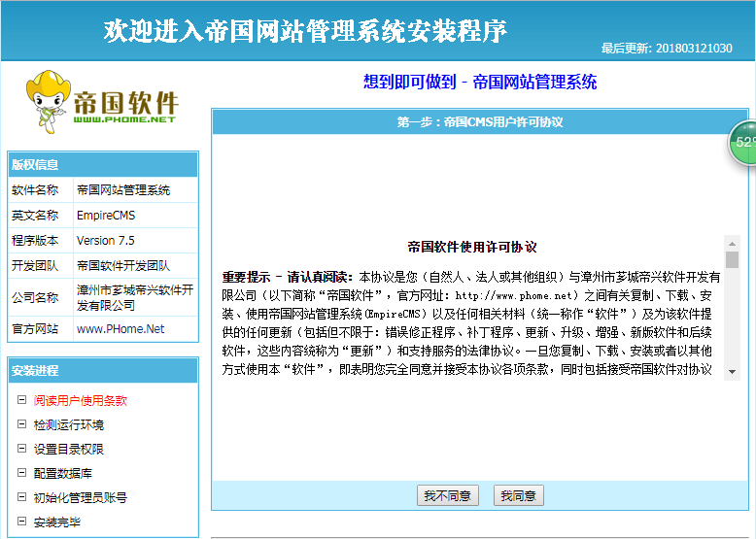Select the 初始化管理员账号 step
Viewport: 756px width, 539px height.
point(80,497)
